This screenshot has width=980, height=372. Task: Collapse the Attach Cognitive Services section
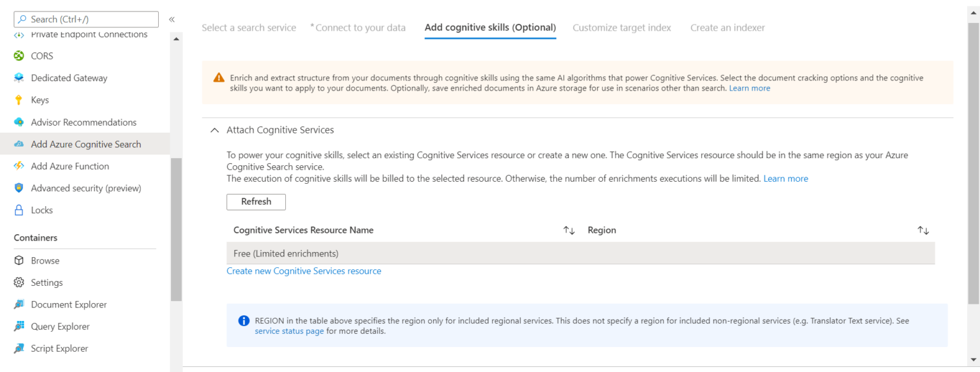(214, 130)
